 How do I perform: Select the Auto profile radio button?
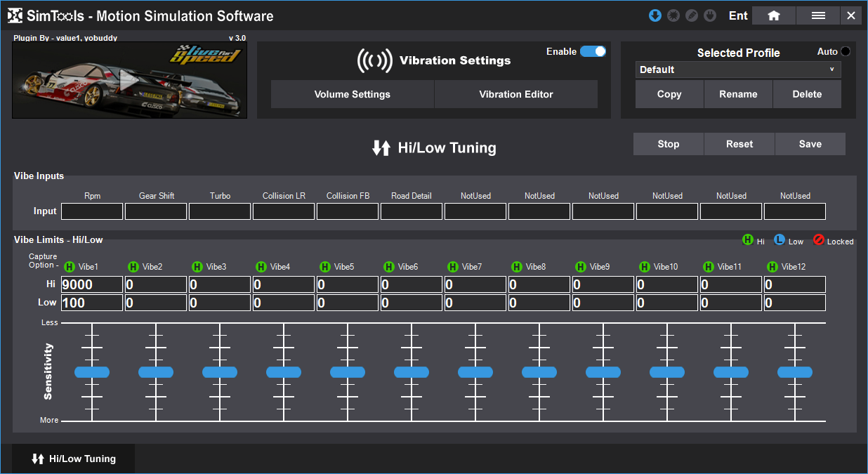(845, 51)
